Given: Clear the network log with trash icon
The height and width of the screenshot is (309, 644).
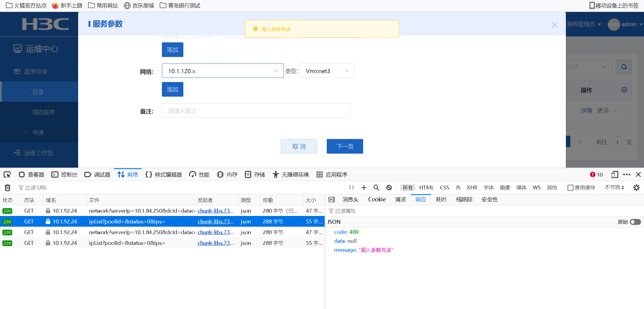Looking at the screenshot, I should tap(8, 188).
